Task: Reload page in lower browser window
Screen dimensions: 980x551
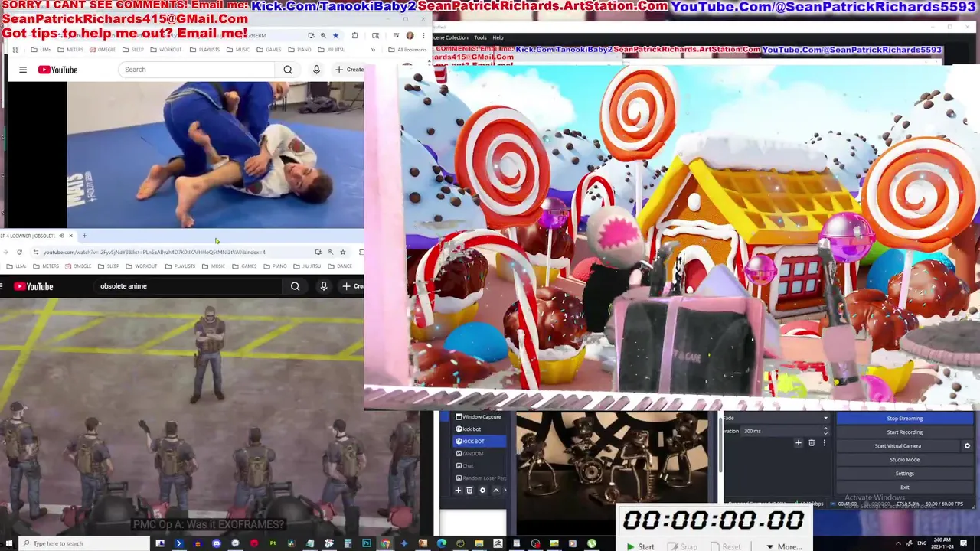Action: tap(19, 252)
